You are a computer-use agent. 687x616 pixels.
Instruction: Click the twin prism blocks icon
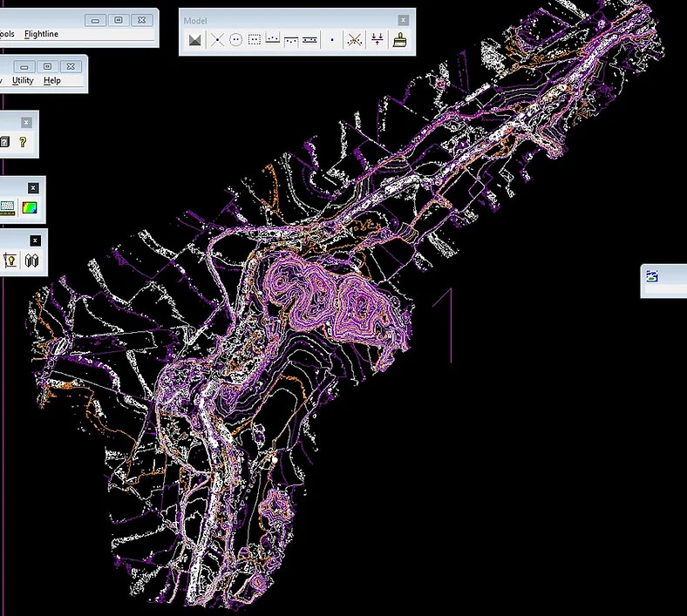tap(32, 260)
